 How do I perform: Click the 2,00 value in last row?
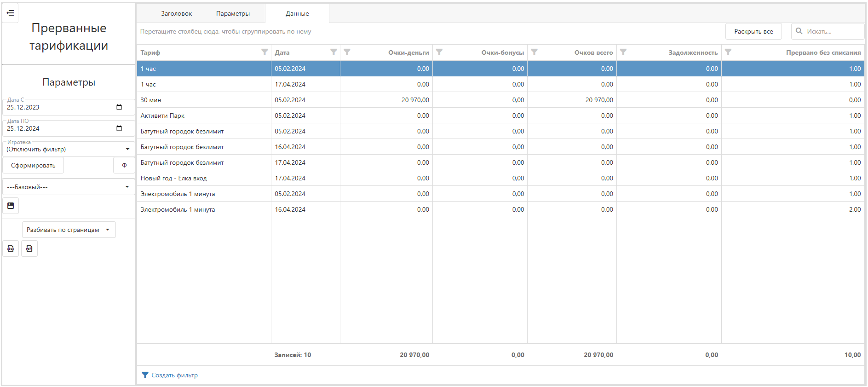click(x=855, y=209)
